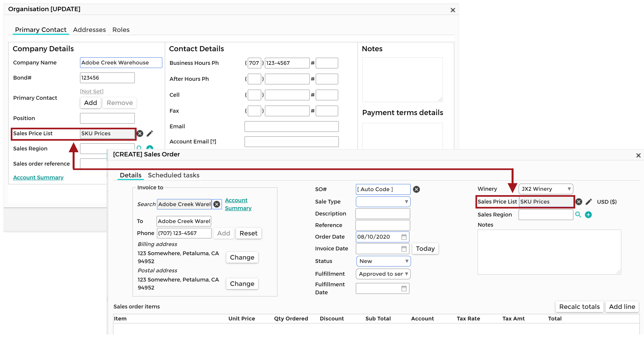Click the Qty Ordered column header
This screenshot has width=644, height=338.
[291, 319]
